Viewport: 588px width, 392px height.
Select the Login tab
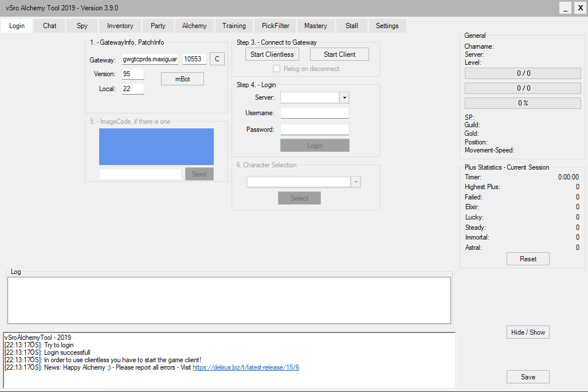point(17,26)
